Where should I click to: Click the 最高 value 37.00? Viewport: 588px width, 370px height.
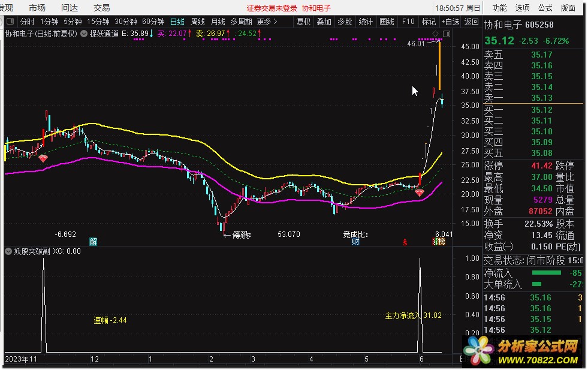542,177
